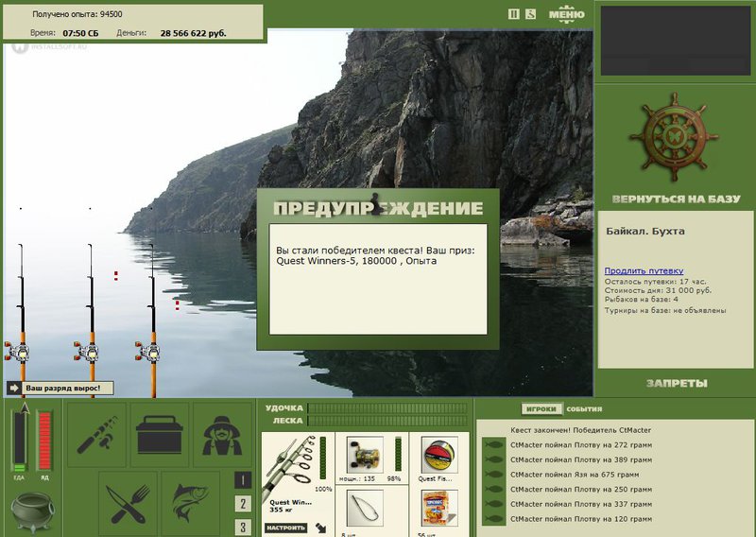Switch to the ИГРОКИ tab

(541, 409)
